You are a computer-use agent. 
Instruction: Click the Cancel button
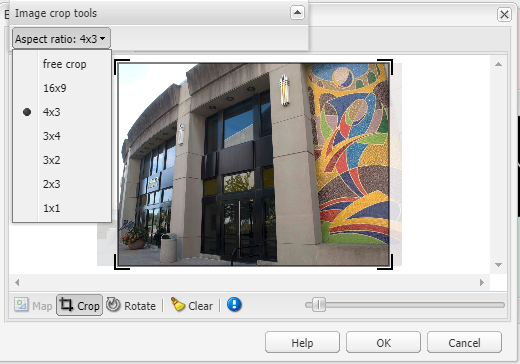[464, 342]
